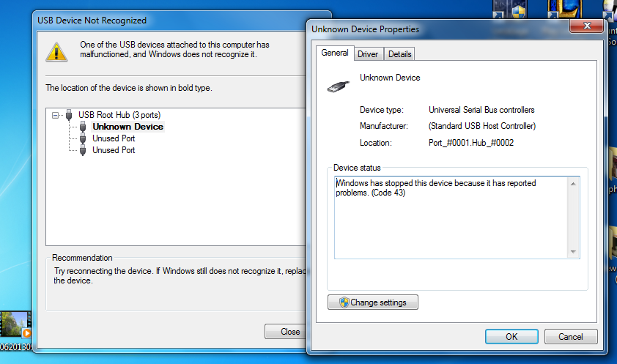617x364 pixels.
Task: Close the USB Device Not Recognized dialog
Action: coord(286,332)
